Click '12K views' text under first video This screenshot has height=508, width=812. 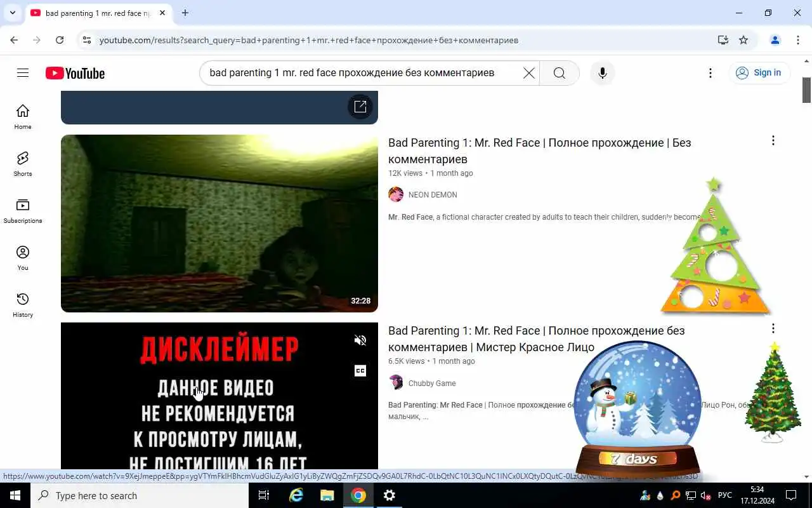(405, 173)
